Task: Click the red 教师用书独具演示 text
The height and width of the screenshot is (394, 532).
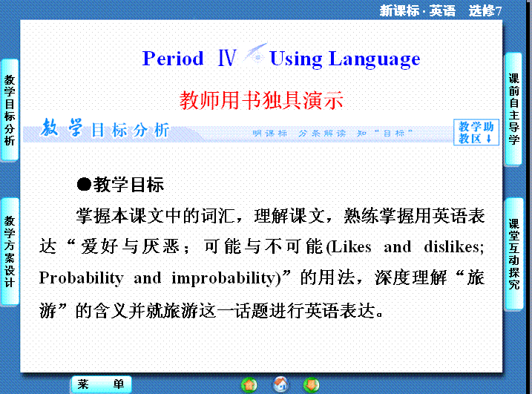Action: tap(261, 100)
